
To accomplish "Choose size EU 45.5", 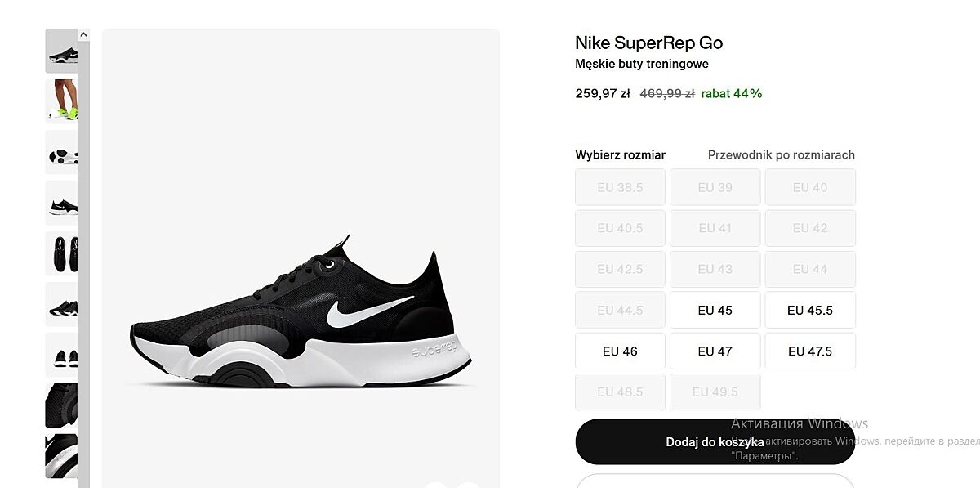I will 810,310.
